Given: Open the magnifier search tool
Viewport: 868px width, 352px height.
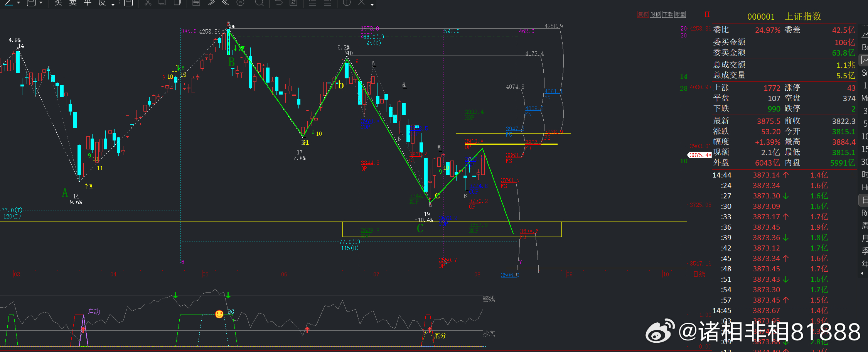Looking at the screenshot, I should click(x=260, y=3).
